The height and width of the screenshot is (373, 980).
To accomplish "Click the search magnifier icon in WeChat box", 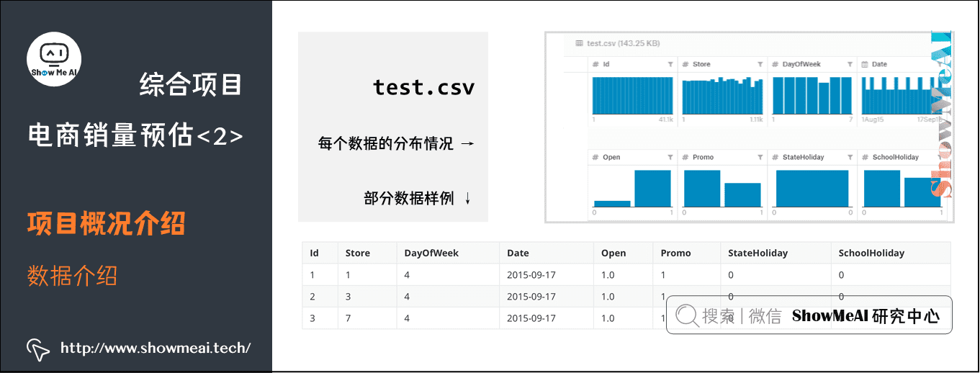I will coord(688,315).
